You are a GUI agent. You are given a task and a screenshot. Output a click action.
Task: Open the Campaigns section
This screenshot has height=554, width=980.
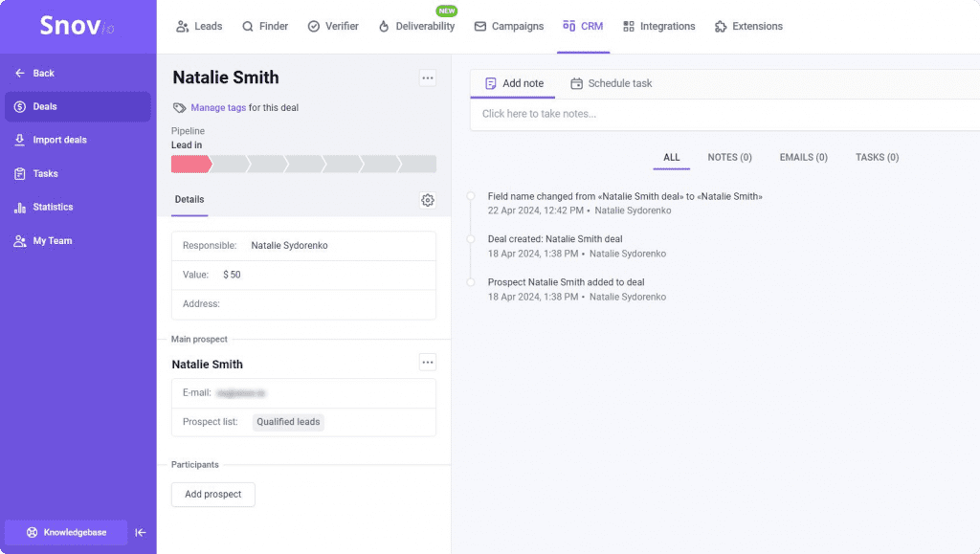(x=509, y=26)
